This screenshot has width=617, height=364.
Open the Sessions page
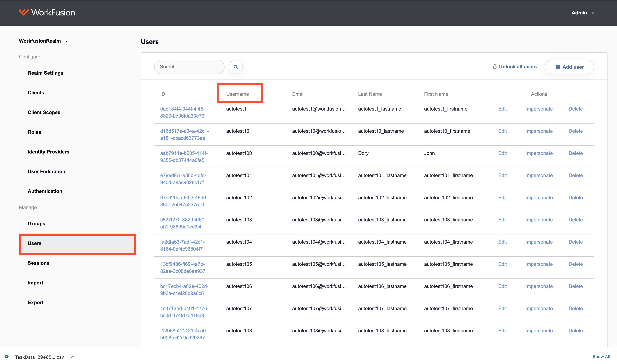pos(39,263)
